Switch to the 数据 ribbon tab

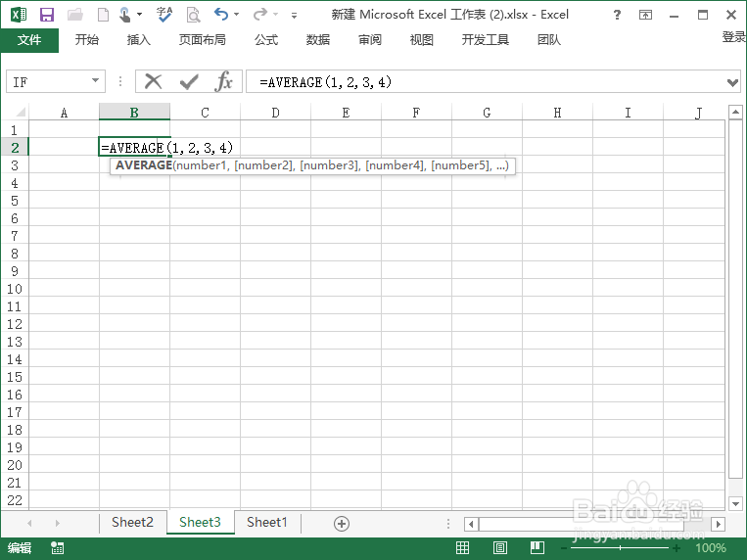pyautogui.click(x=318, y=40)
